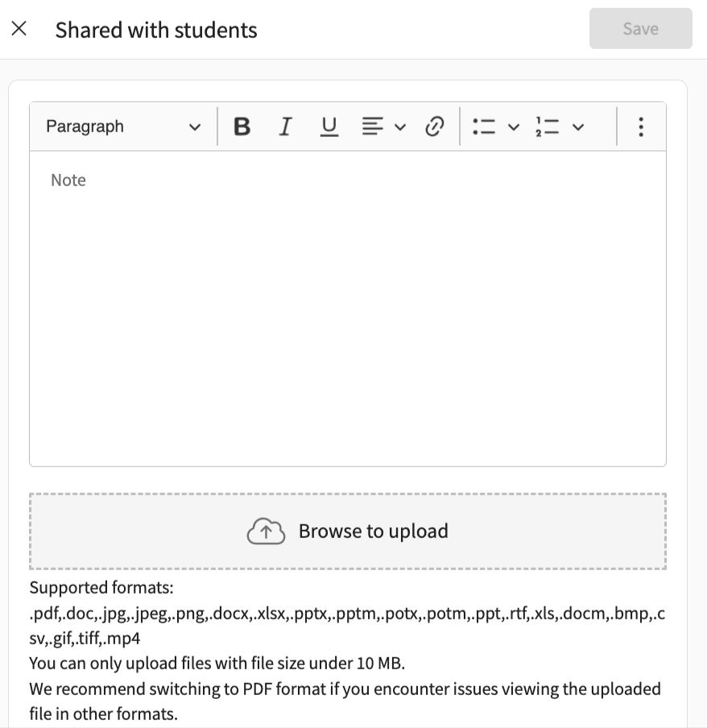Insert a hyperlink with the link icon

tap(435, 126)
